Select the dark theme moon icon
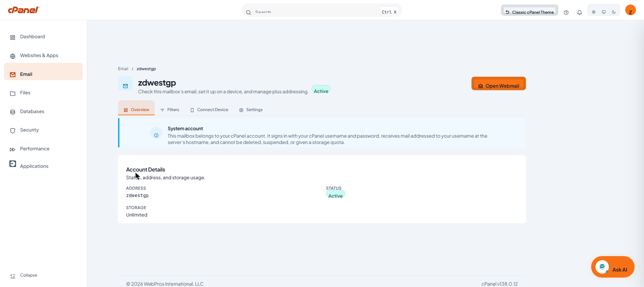Screen dimensions: 644x287 tap(614, 12)
